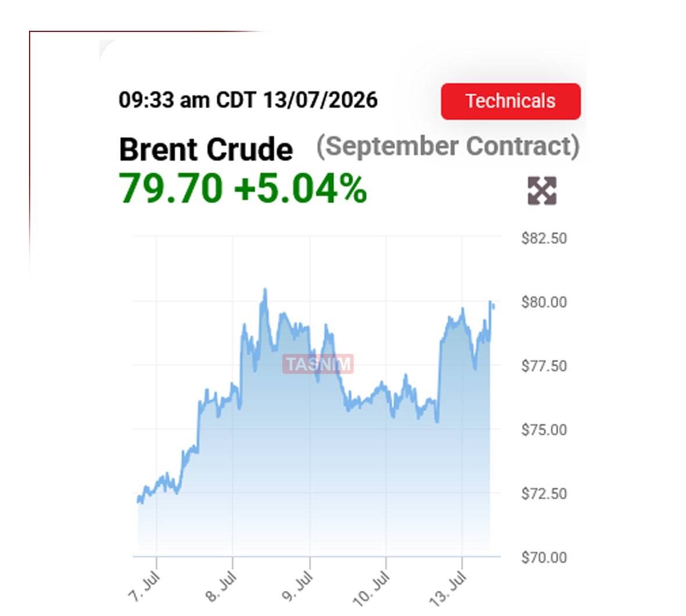Click the $80.00 price axis label
This screenshot has height=616, width=686.
coord(544,302)
